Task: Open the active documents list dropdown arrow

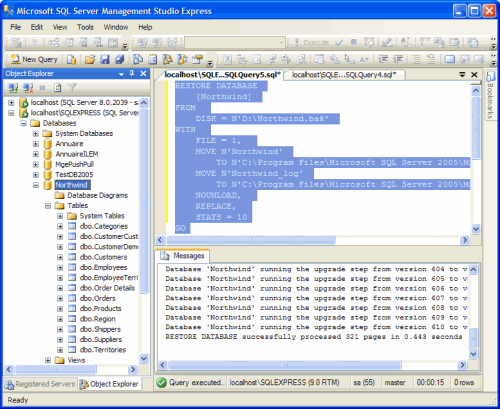Action: point(462,75)
